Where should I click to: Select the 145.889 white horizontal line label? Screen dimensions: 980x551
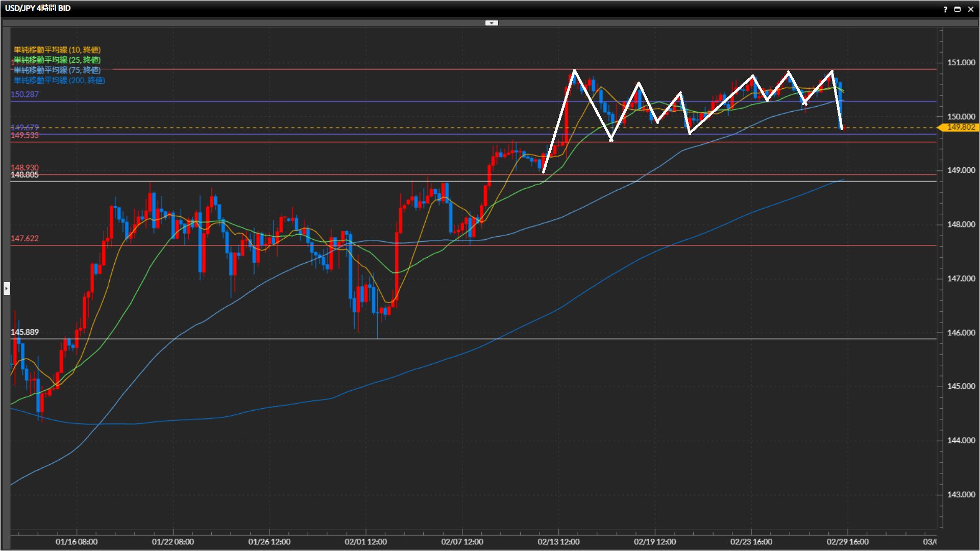point(24,332)
